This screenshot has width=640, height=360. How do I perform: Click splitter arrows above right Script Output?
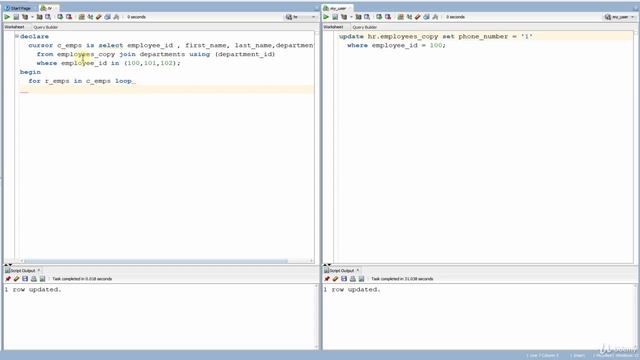[x=327, y=265]
